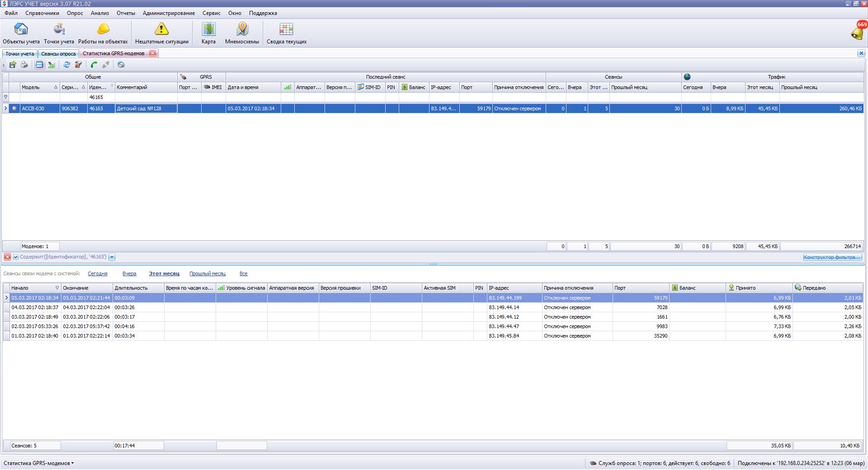This screenshot has height=470, width=868.
Task: Select session with IP 83.149.45.84
Action: tap(433, 336)
